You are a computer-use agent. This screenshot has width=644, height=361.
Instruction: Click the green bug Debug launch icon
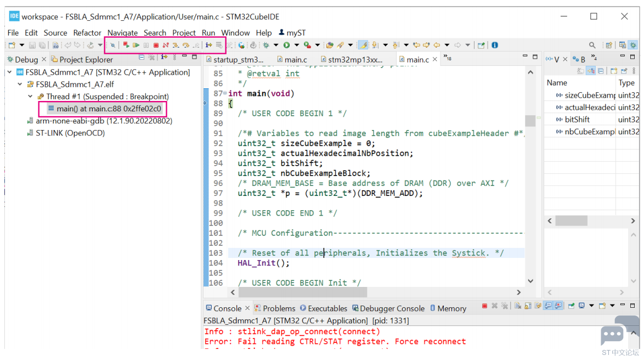[x=266, y=45]
